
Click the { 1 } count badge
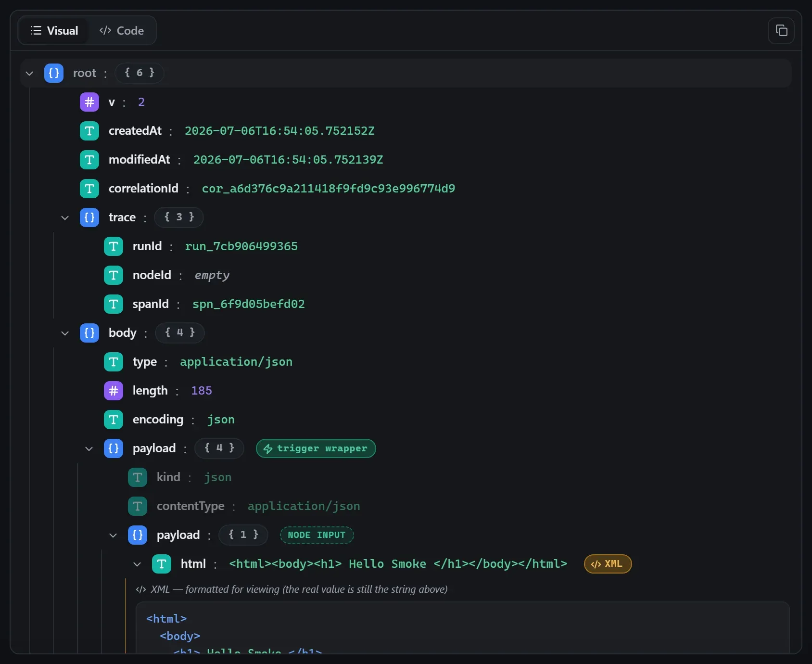243,535
